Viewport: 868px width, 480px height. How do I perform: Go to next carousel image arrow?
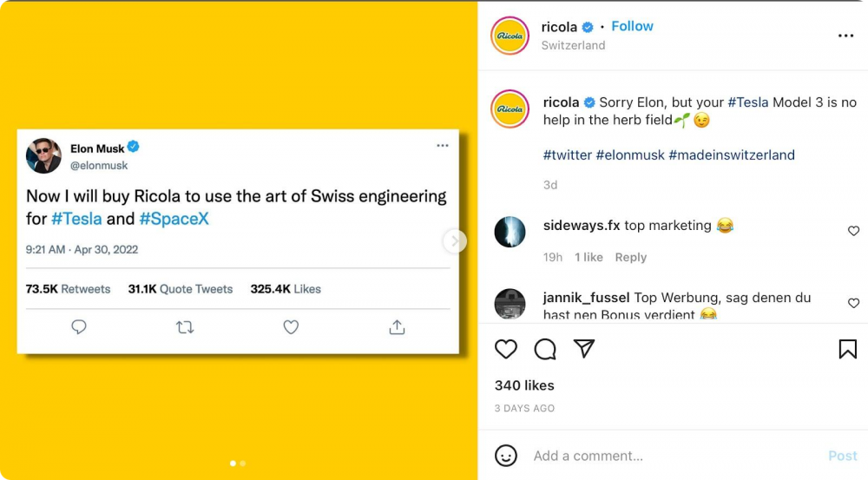point(455,240)
